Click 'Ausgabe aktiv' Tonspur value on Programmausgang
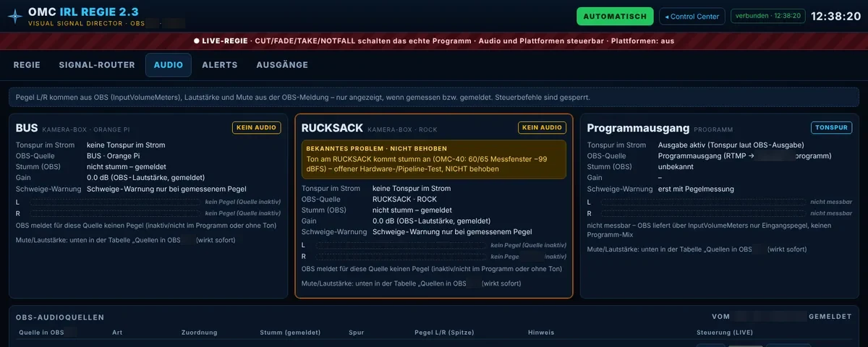The image size is (868, 347). 731,145
